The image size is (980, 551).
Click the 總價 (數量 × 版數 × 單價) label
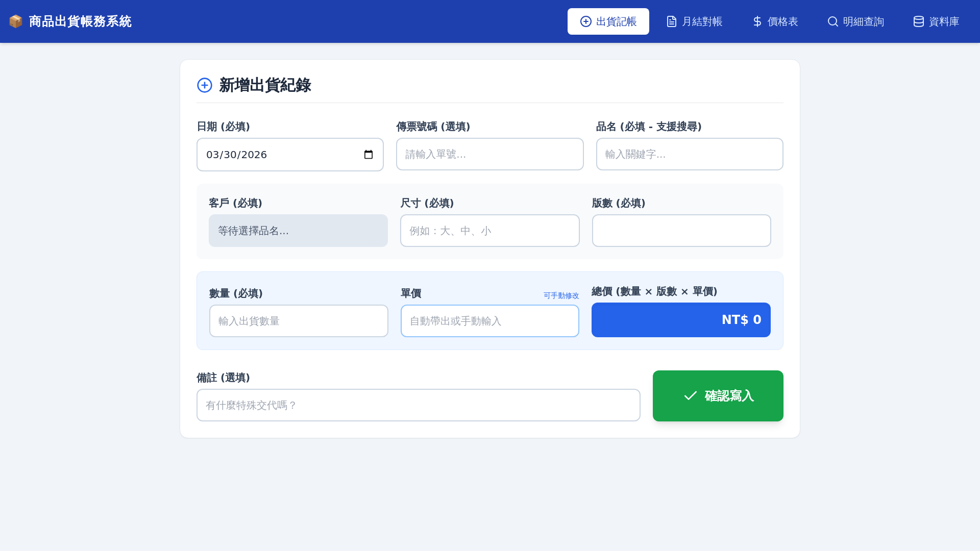(654, 291)
